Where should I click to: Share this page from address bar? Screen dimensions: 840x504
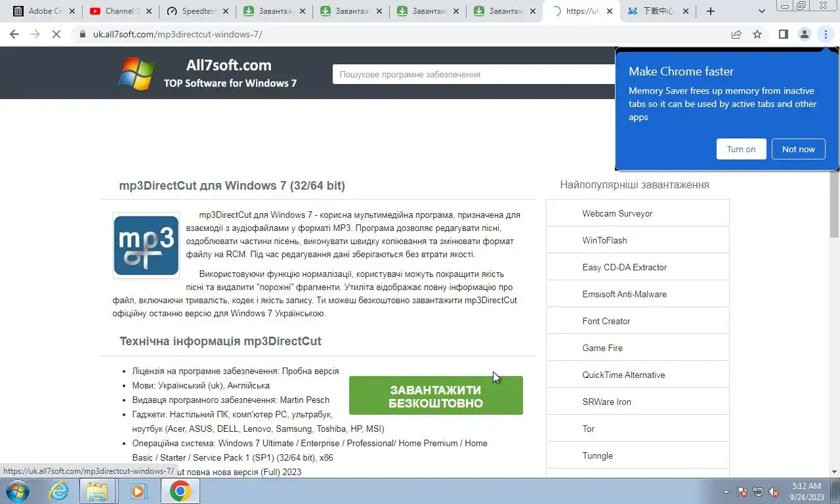pos(736,34)
